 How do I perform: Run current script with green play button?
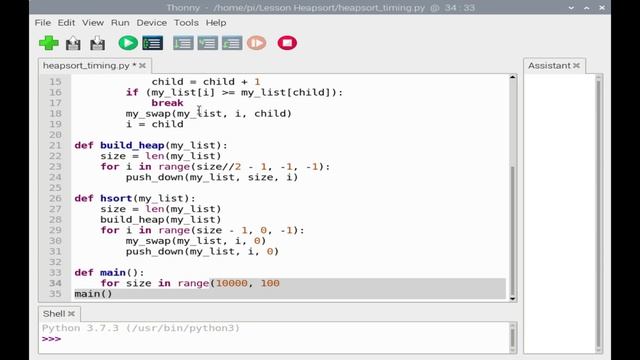tap(128, 43)
